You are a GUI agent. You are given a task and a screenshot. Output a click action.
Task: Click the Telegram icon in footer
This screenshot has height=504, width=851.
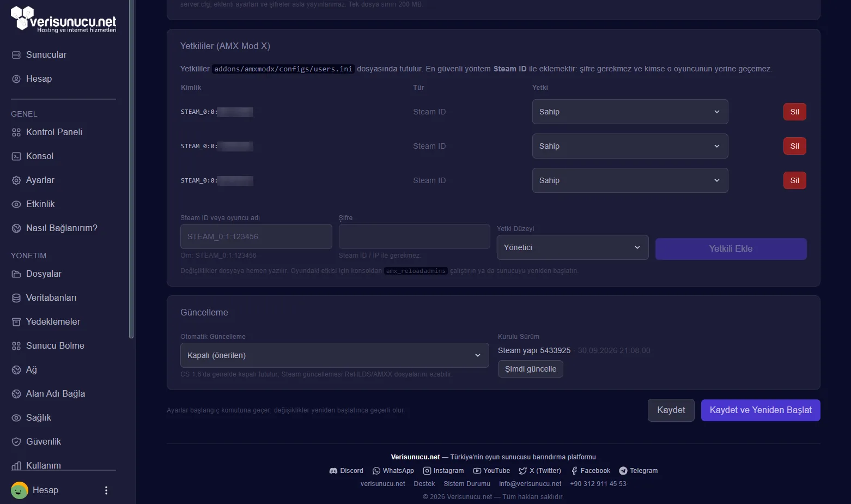tap(623, 471)
